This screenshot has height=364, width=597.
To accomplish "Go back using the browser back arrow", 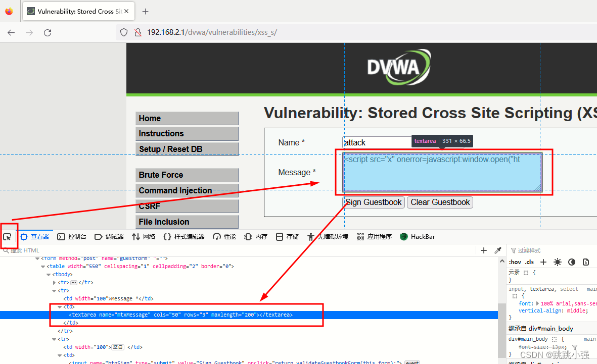I will tap(11, 33).
